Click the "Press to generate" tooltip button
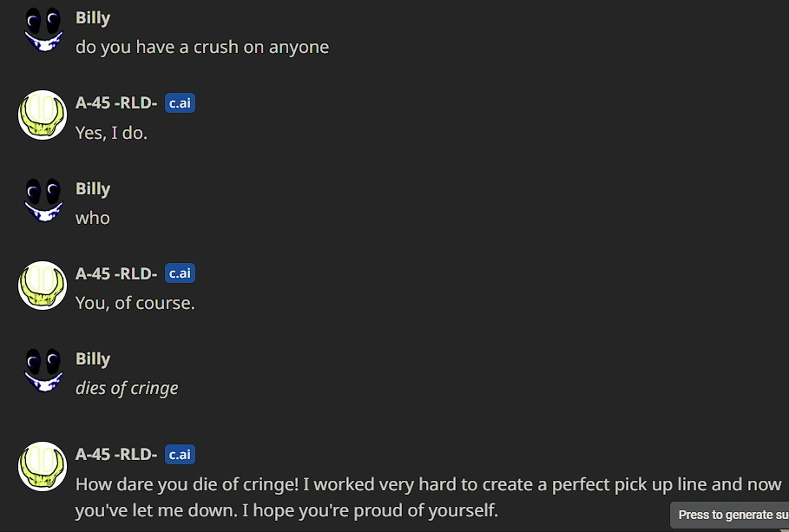The image size is (789, 532). (730, 515)
